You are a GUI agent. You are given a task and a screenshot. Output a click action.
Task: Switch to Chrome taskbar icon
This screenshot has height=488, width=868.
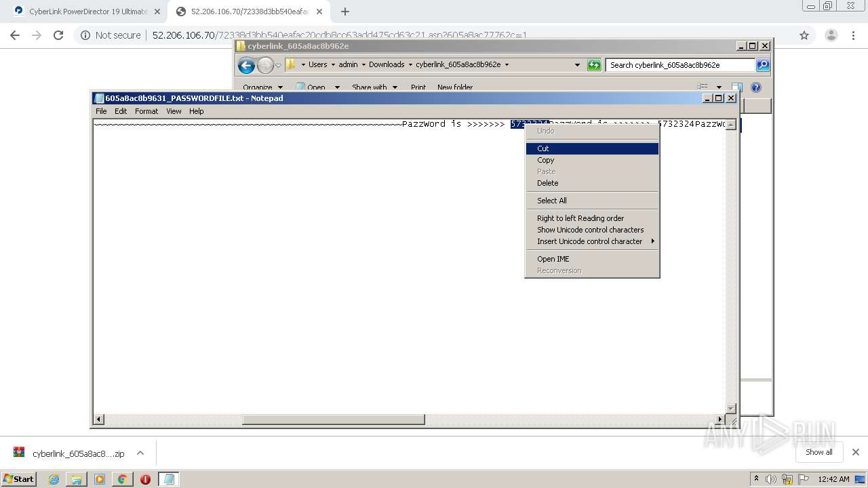[122, 479]
